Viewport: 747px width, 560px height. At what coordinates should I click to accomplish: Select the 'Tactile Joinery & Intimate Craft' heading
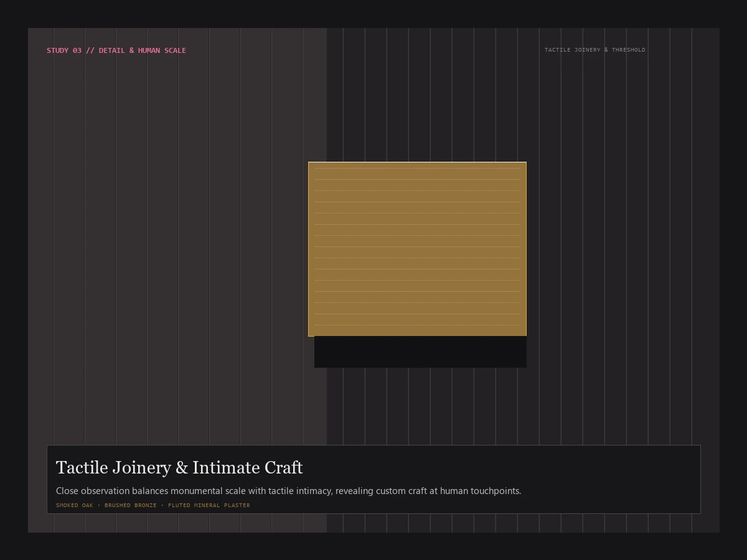click(x=179, y=468)
